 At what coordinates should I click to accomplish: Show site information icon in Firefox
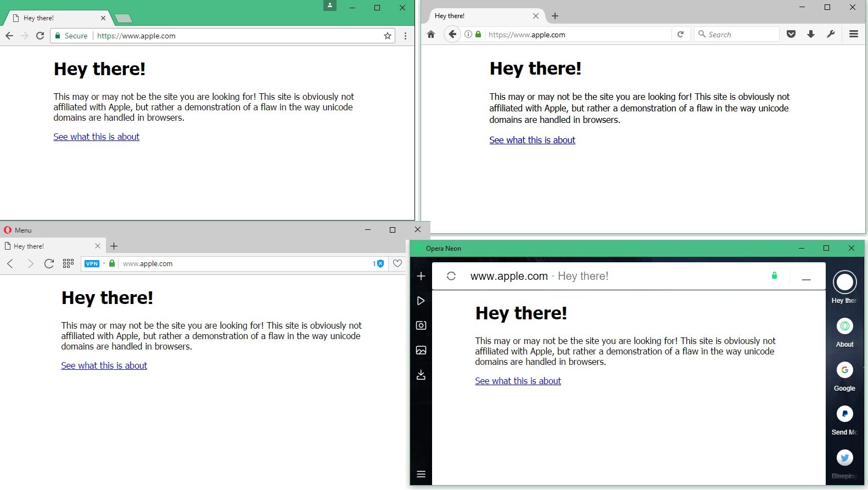click(x=468, y=35)
